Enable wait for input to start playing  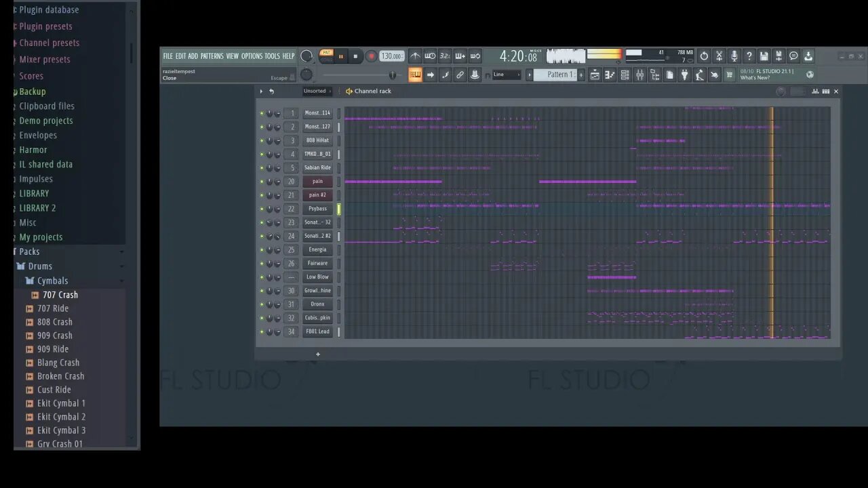pos(430,56)
